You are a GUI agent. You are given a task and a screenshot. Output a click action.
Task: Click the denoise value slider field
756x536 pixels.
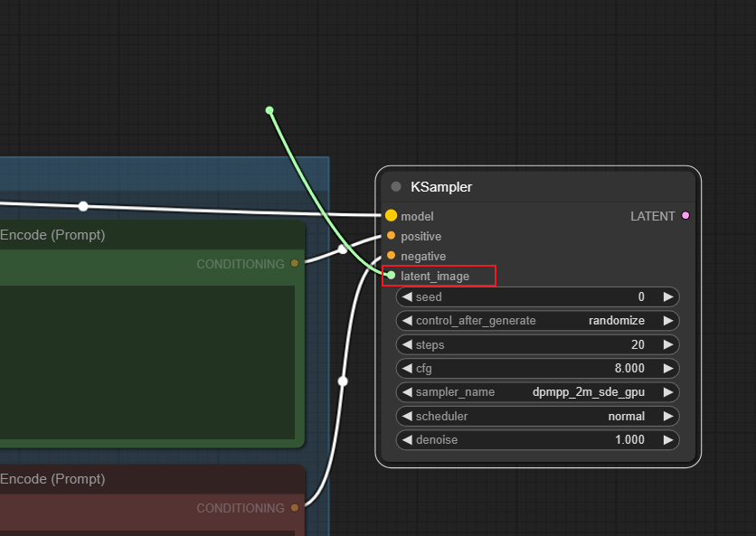coord(537,439)
